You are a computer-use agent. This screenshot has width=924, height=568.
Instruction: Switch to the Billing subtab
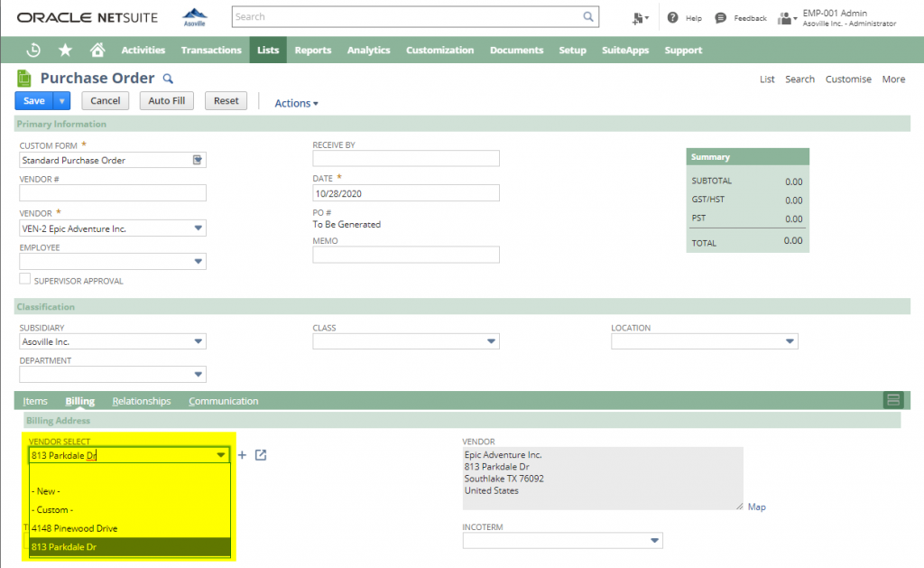coord(79,401)
